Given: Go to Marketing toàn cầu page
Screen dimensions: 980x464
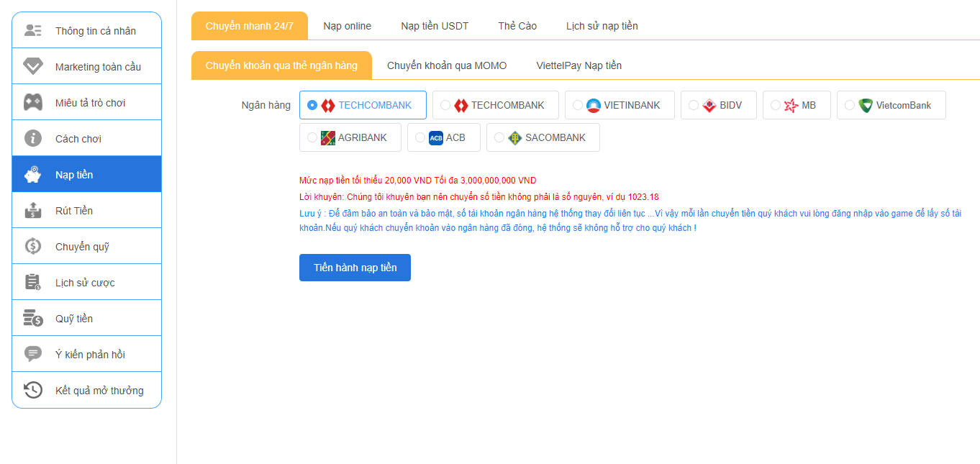Looking at the screenshot, I should (x=86, y=66).
